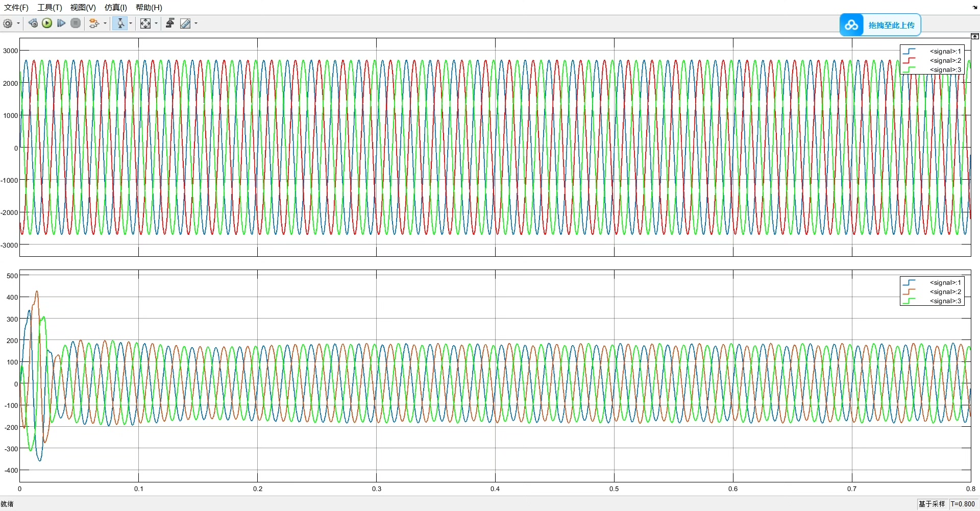Click the 500 label on bottom y-axis
The height and width of the screenshot is (511, 980).
12,276
